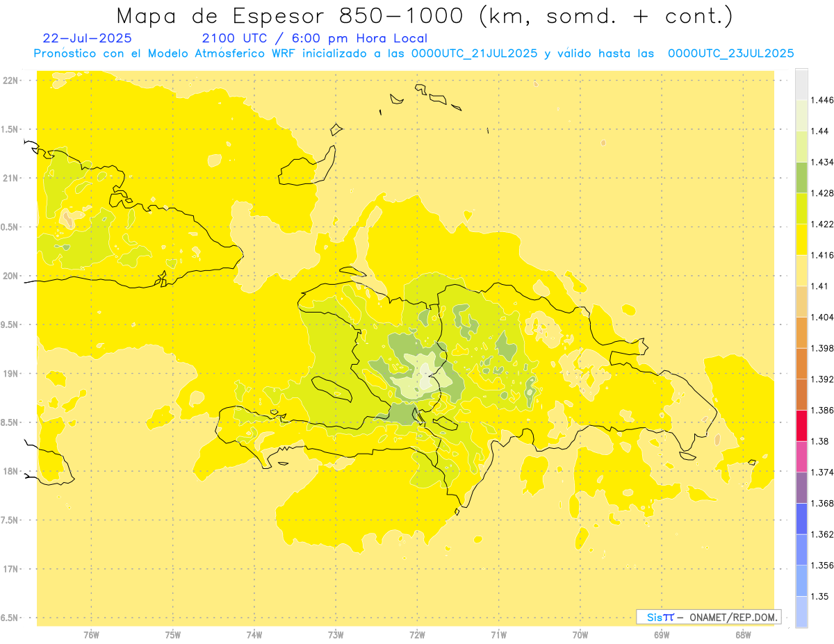
Task: Click legend value 1.356
Action: (821, 565)
